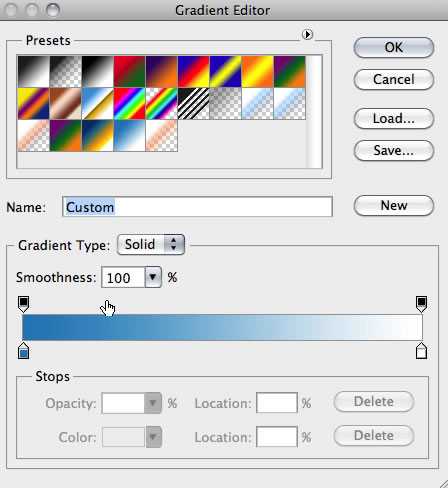
Task: Confirm with the OK button
Action: point(394,47)
